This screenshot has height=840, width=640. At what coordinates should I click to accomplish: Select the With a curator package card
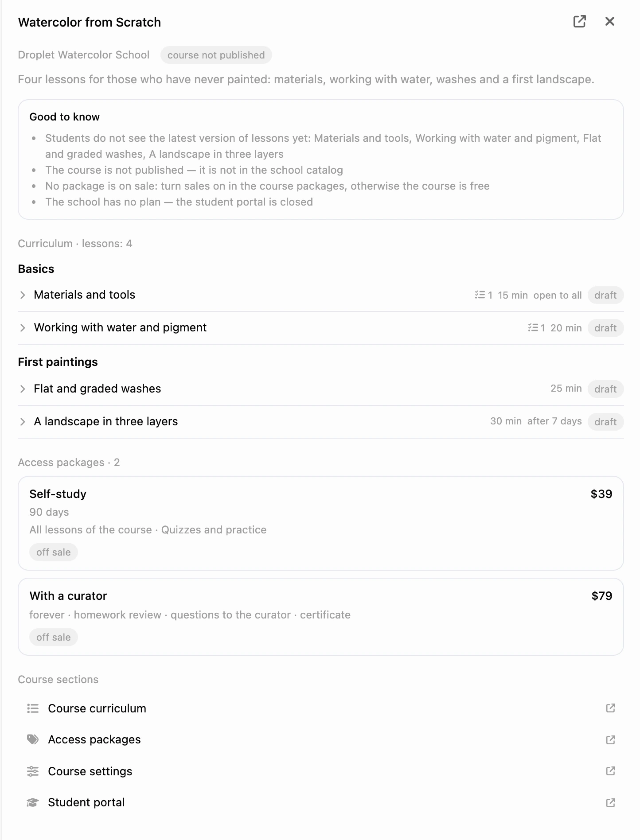[321, 617]
